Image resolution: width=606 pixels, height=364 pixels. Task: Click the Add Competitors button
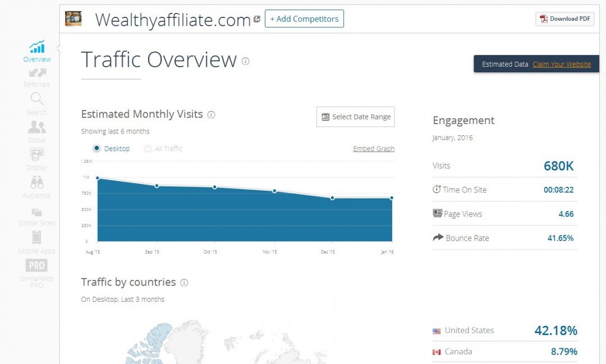(x=304, y=19)
